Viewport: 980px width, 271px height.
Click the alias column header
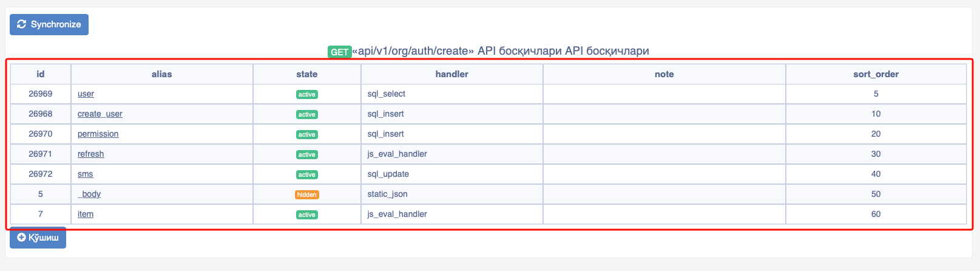tap(162, 74)
